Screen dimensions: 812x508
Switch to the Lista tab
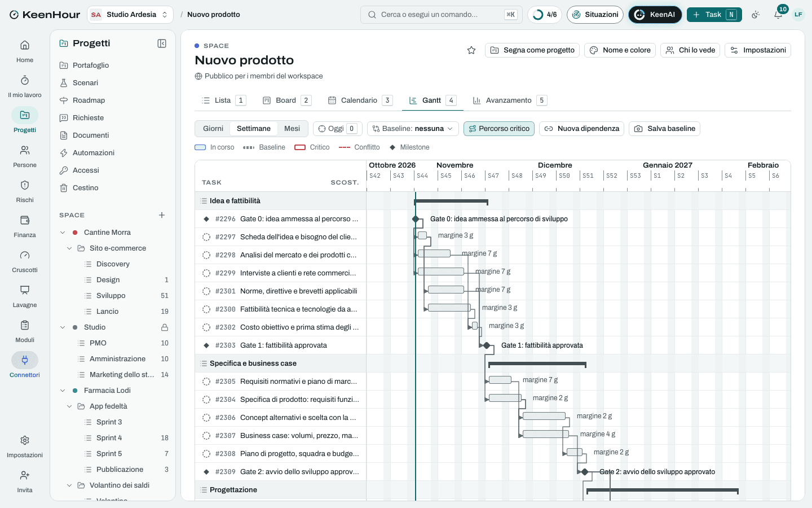click(x=223, y=100)
